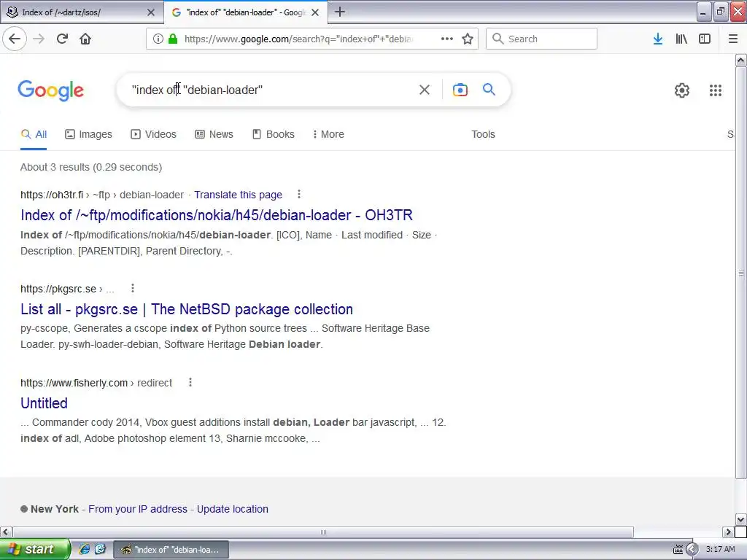
Task: Open options menu for the fisherly.com result
Action: (190, 382)
